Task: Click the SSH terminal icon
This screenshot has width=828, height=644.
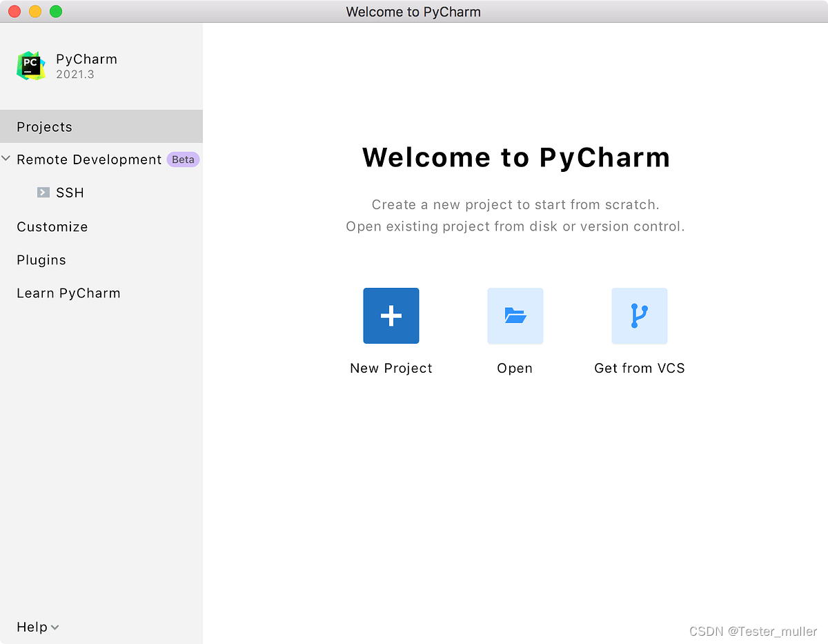Action: [43, 193]
